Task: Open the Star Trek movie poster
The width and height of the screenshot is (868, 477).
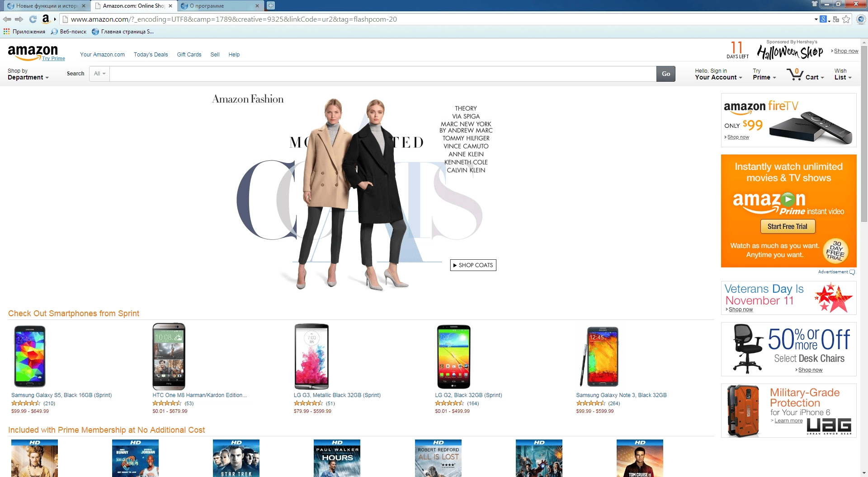Action: pyautogui.click(x=236, y=458)
